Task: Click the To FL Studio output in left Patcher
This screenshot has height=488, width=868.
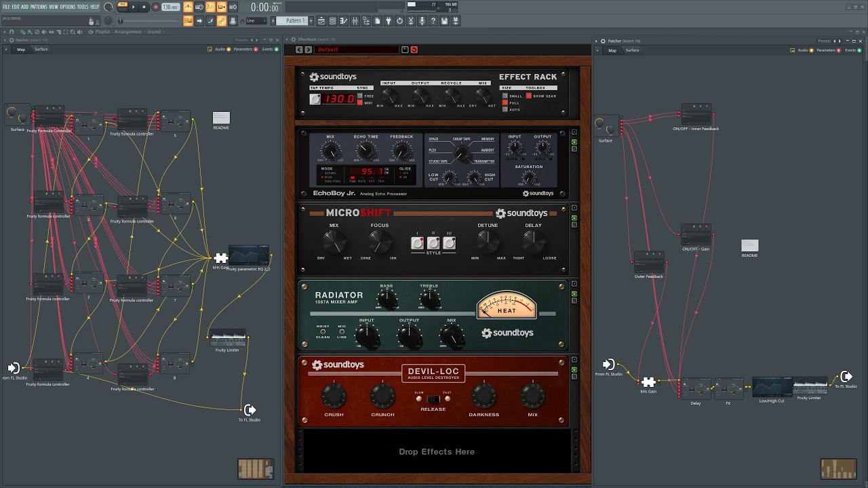Action: tap(250, 411)
